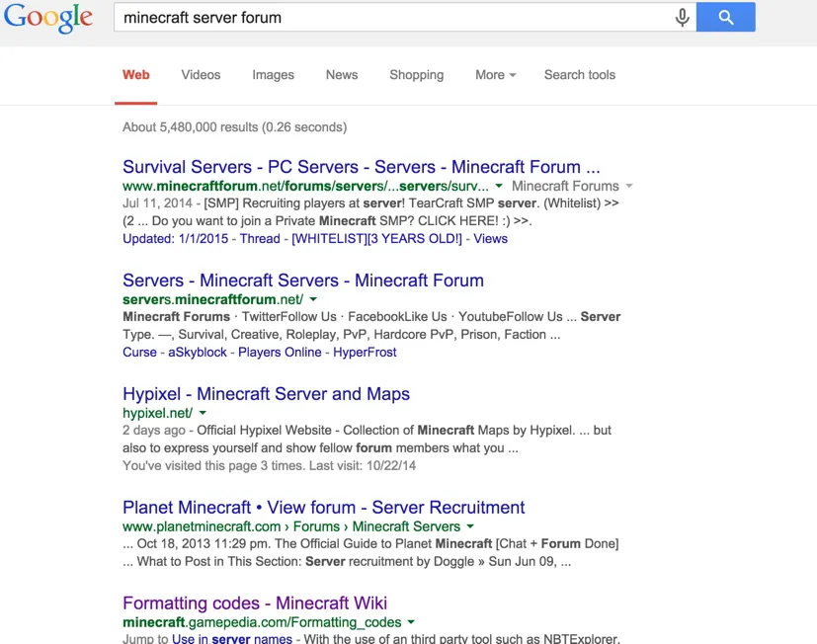Expand green arrow after minecraftforum.net/forums/servers URL

pyautogui.click(x=499, y=186)
